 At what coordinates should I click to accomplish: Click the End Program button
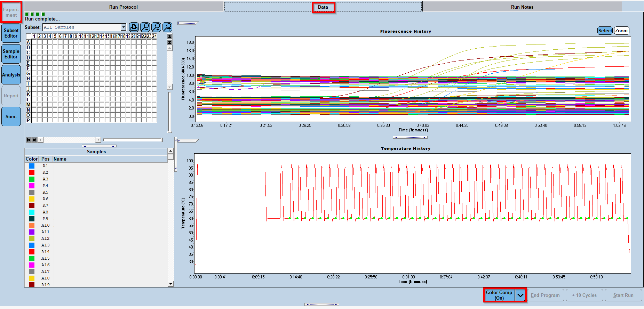(545, 295)
